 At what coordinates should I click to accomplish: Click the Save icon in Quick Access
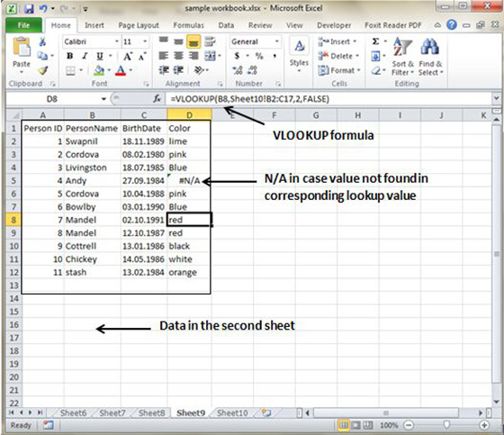tap(29, 8)
